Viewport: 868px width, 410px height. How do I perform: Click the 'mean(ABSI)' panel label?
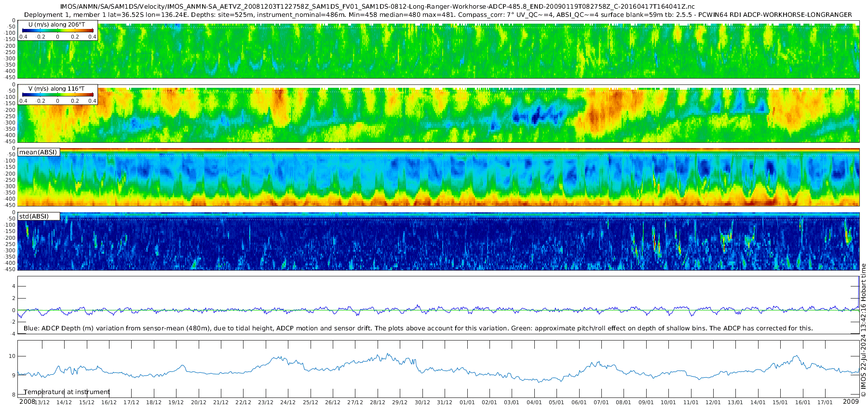coord(38,152)
